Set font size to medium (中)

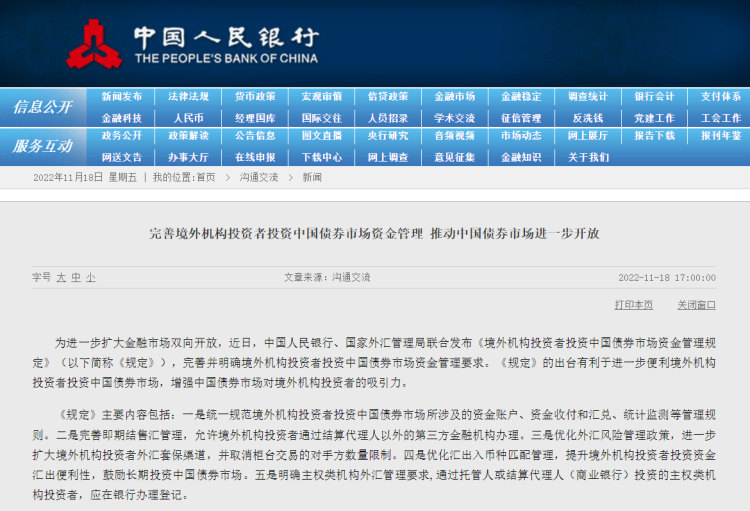(76, 277)
